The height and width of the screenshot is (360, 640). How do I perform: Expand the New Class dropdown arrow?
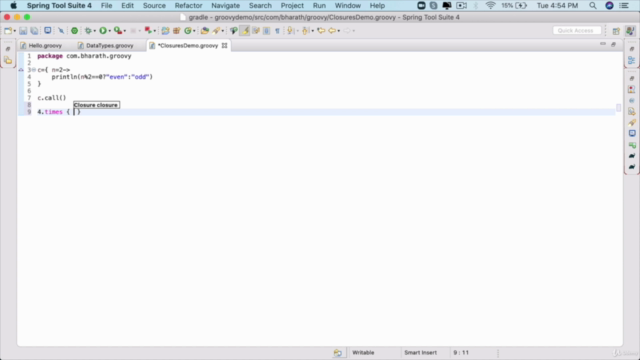(194, 31)
